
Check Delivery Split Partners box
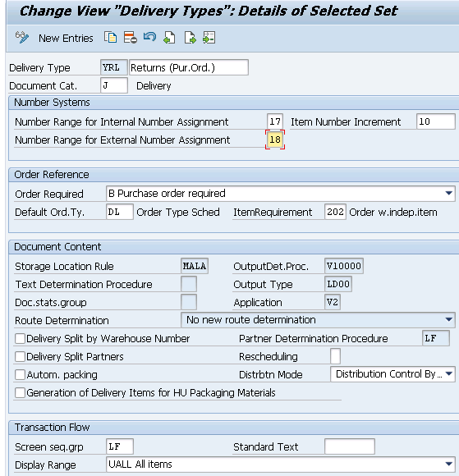(20, 356)
